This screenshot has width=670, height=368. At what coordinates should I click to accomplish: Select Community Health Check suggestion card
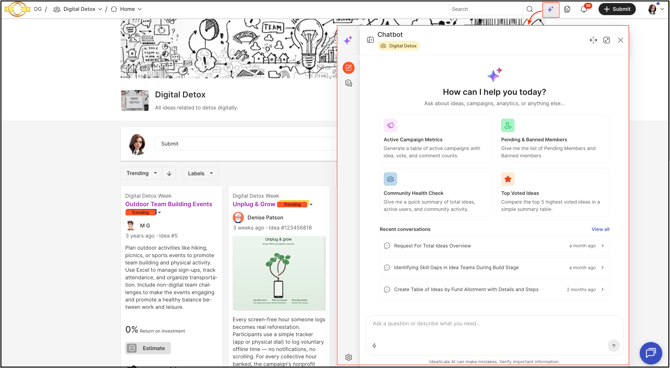[x=435, y=192]
